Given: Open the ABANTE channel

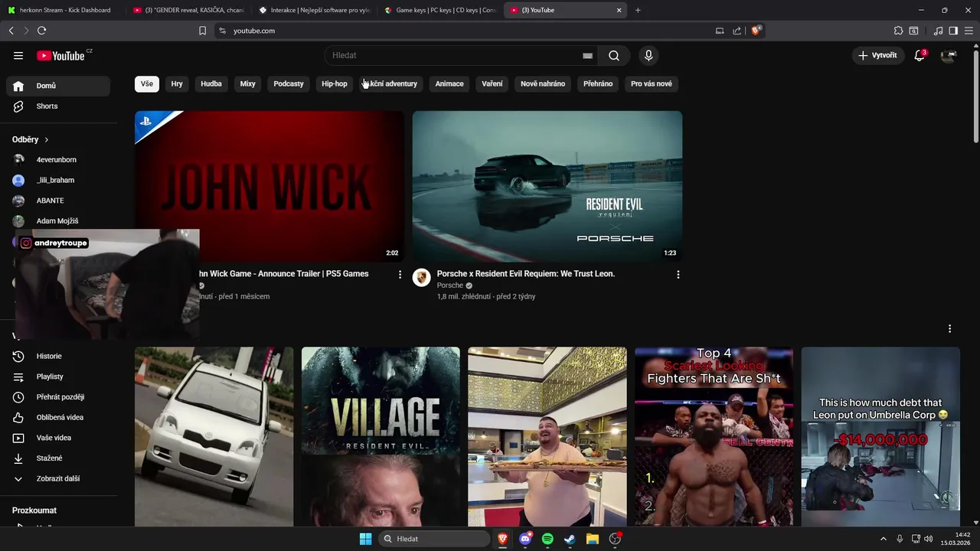Looking at the screenshot, I should pyautogui.click(x=58, y=201).
